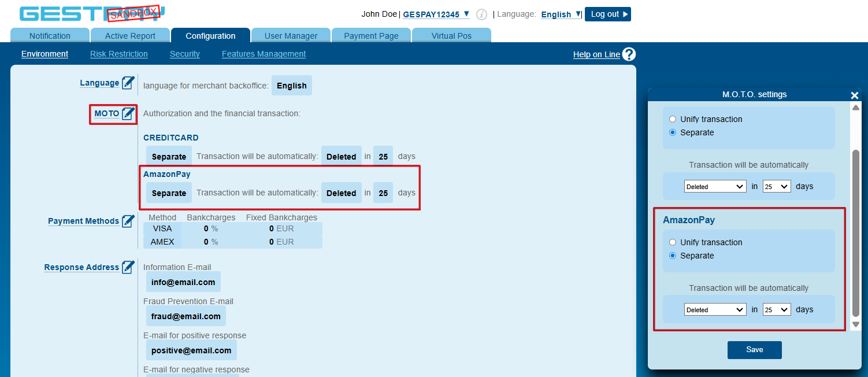Click the fraud@email.com value
Screen dimensions: 868x377
[186, 316]
